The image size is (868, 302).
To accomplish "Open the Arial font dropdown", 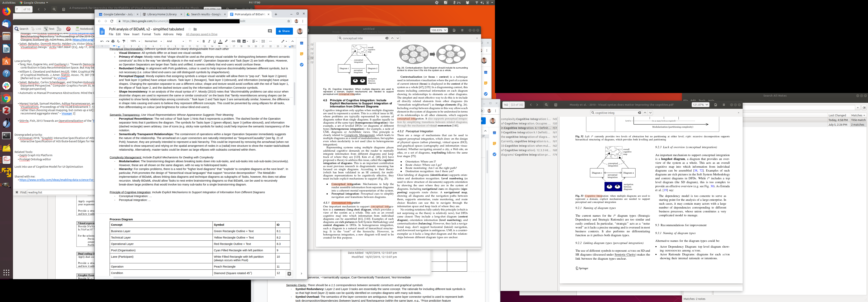I will pos(175,41).
